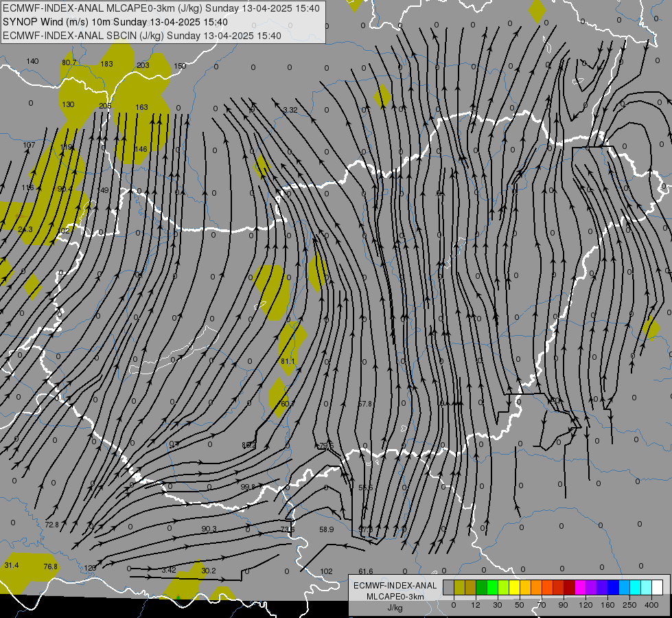The height and width of the screenshot is (618, 672).
Task: Click the map value 146
Action: click(141, 149)
